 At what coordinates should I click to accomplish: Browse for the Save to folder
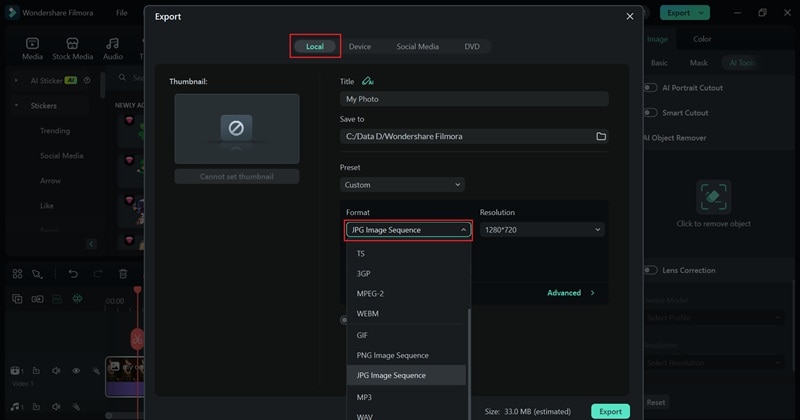(601, 136)
